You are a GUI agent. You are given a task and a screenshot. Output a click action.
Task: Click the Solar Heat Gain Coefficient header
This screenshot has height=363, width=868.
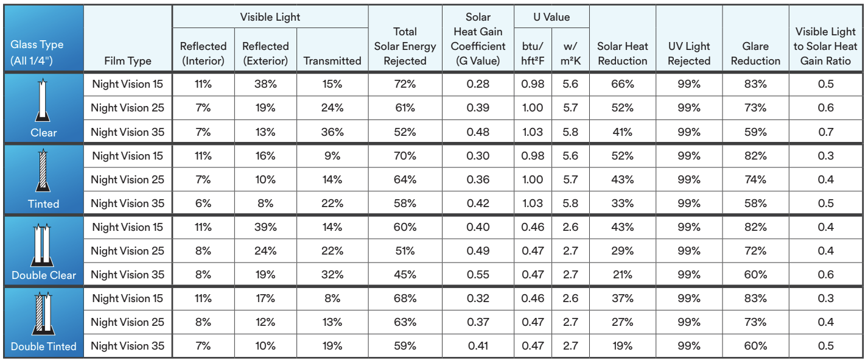pos(478,38)
